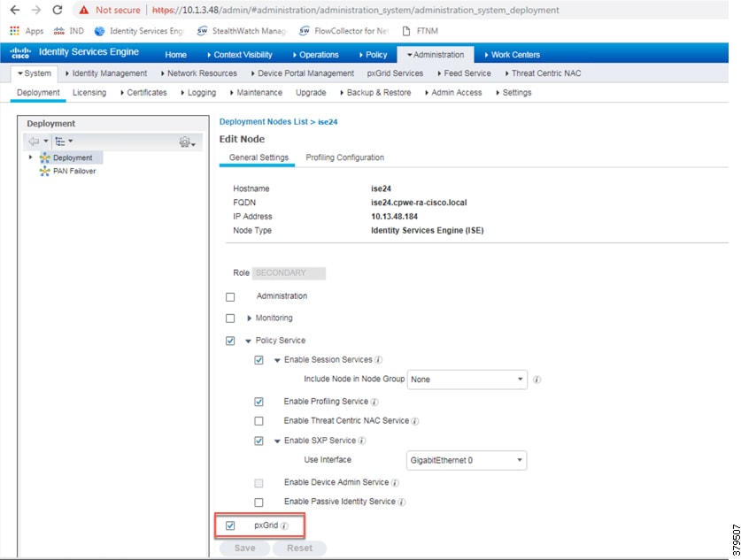
Task: Check Enable Passive Identity Service checkbox
Action: [259, 502]
